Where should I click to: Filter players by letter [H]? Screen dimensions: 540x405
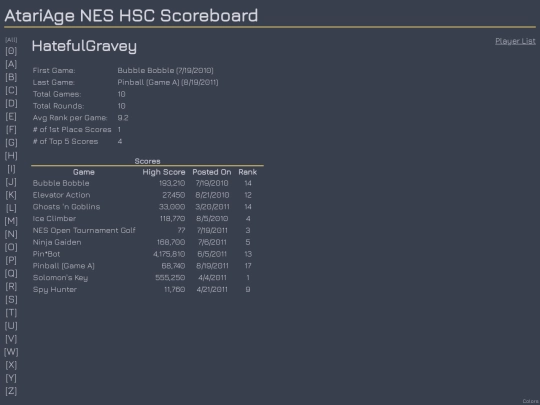11,156
